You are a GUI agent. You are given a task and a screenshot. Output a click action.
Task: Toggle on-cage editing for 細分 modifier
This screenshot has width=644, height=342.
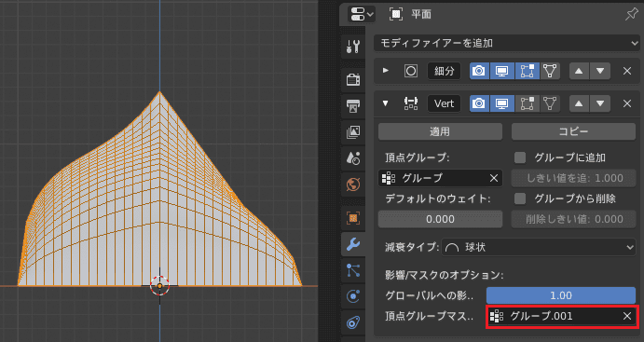tap(550, 71)
